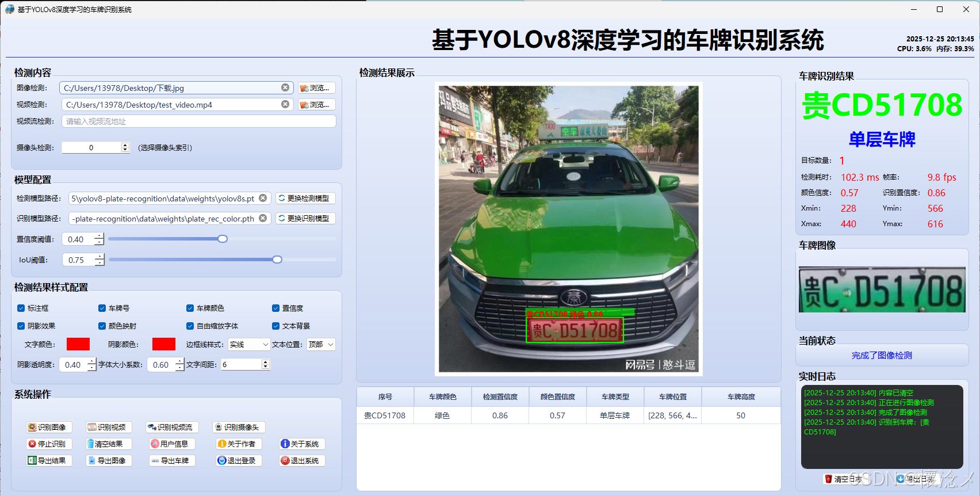Open 用户信息 user info
The width and height of the screenshot is (980, 496).
coord(172,444)
